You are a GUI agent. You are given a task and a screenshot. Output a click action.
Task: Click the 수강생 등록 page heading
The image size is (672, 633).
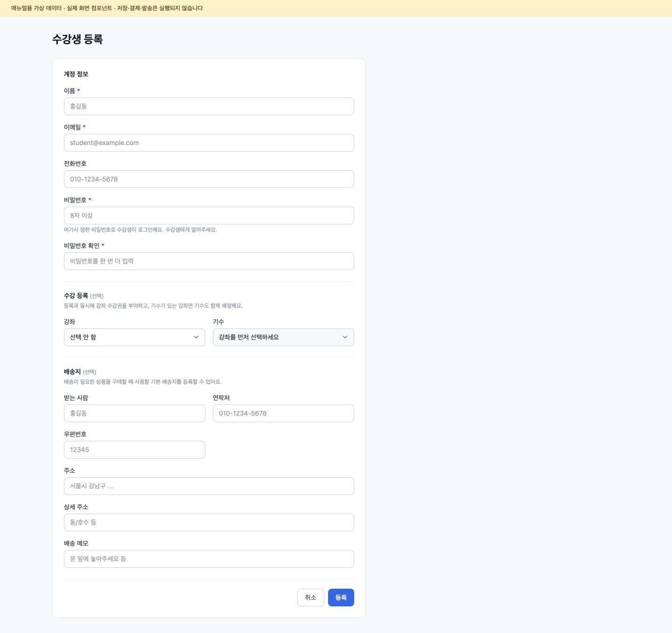pyautogui.click(x=77, y=39)
